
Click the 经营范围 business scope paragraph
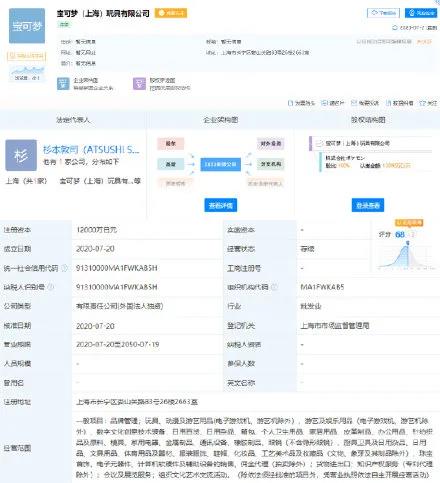tap(254, 447)
